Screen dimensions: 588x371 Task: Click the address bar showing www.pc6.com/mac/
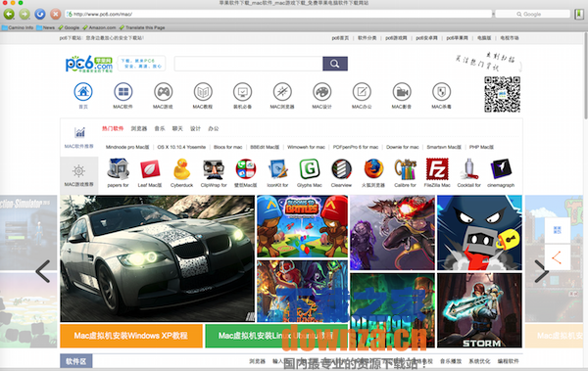tap(278, 15)
